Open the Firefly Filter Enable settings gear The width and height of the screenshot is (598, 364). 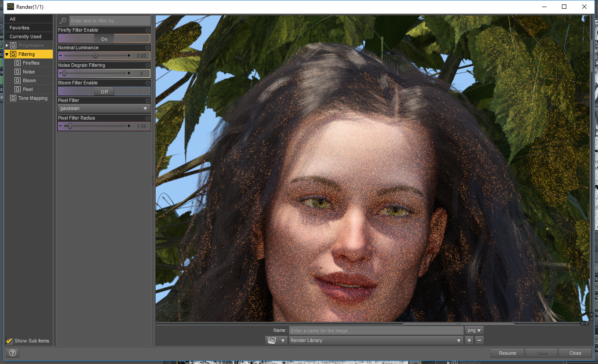click(148, 30)
